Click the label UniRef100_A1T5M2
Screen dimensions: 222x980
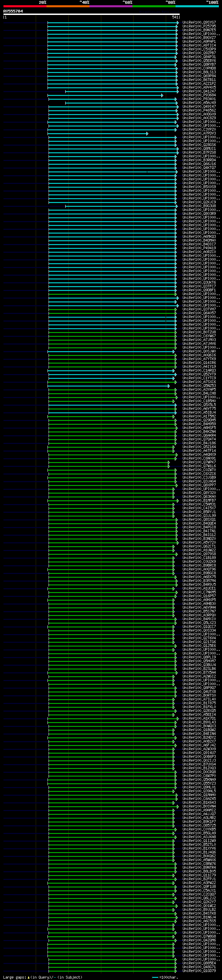click(199, 416)
